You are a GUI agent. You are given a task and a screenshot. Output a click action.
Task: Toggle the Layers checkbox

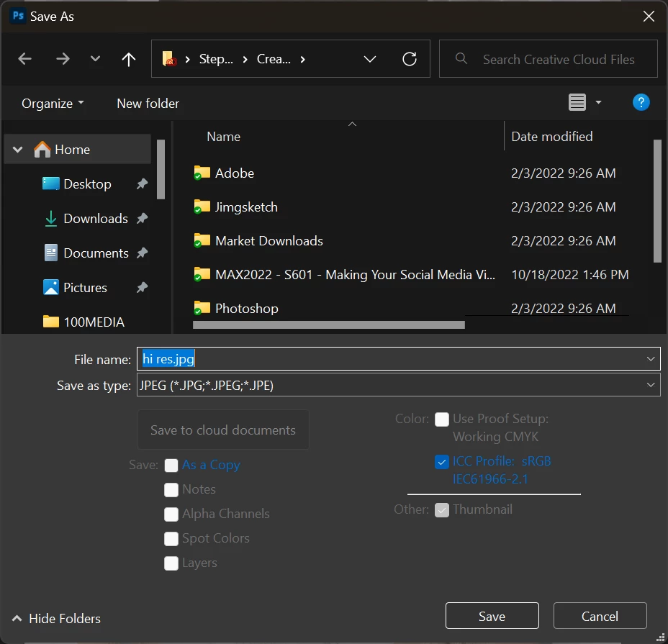pos(171,563)
